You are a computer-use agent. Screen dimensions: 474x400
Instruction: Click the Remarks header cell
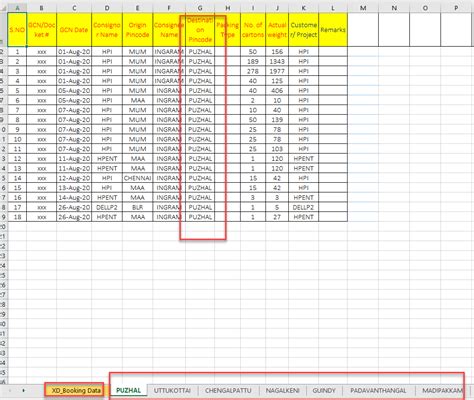[x=333, y=30]
